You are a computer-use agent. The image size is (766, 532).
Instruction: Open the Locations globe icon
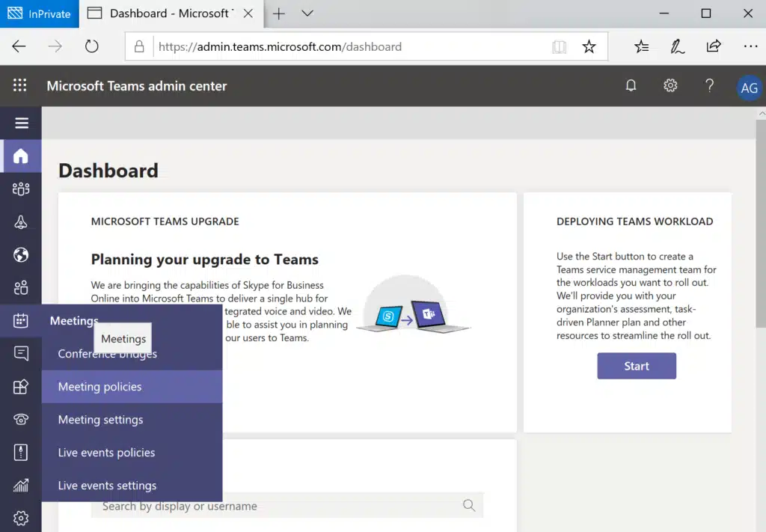click(21, 255)
